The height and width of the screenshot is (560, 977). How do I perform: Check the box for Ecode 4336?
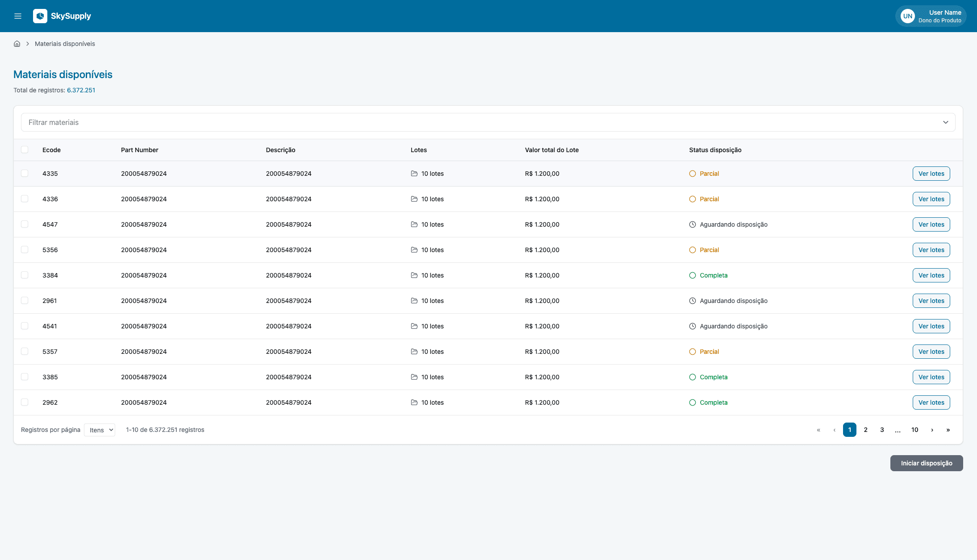[25, 199]
